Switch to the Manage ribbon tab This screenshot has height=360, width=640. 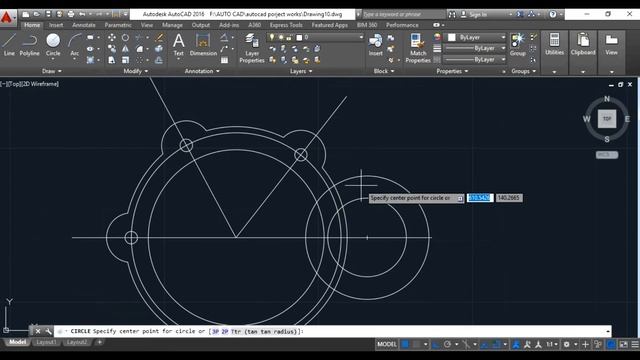172,25
